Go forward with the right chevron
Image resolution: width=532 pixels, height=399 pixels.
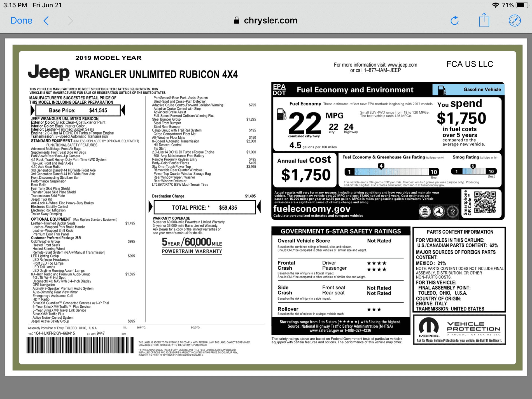click(x=70, y=20)
